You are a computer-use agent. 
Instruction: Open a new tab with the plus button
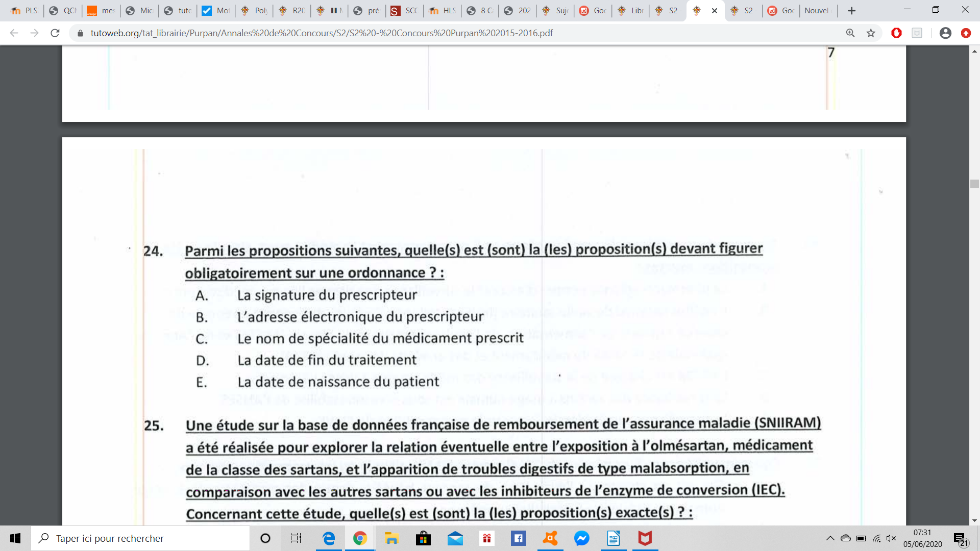[x=851, y=10]
